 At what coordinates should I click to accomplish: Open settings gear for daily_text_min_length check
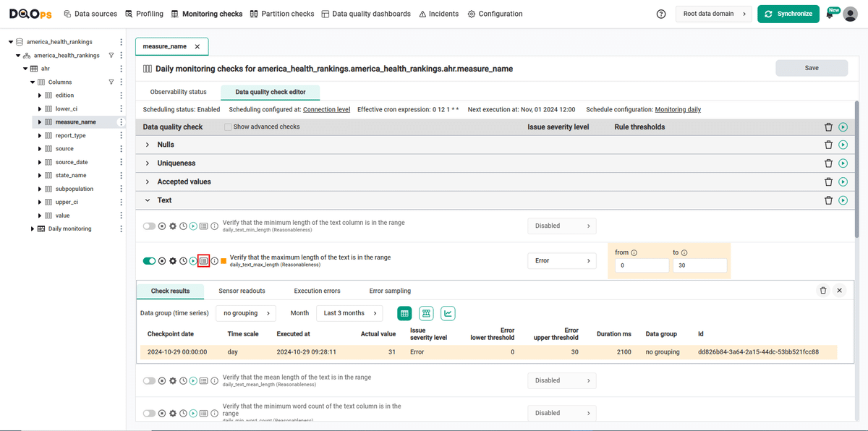click(173, 226)
